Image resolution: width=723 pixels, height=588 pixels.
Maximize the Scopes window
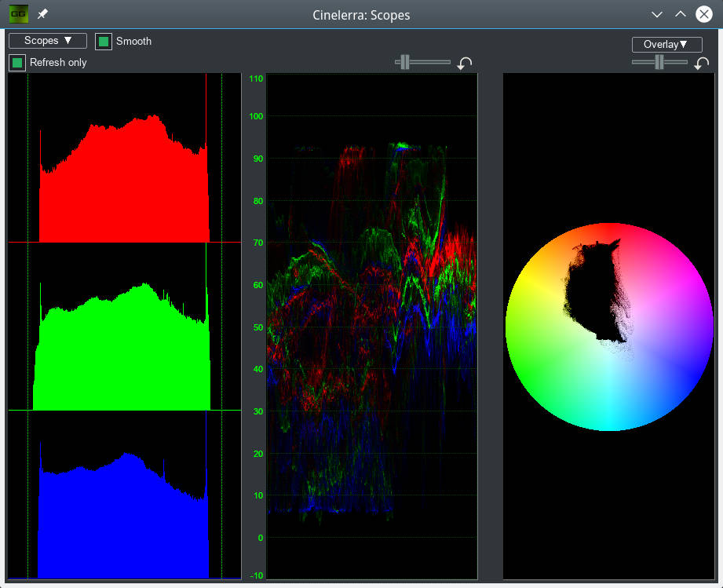681,14
